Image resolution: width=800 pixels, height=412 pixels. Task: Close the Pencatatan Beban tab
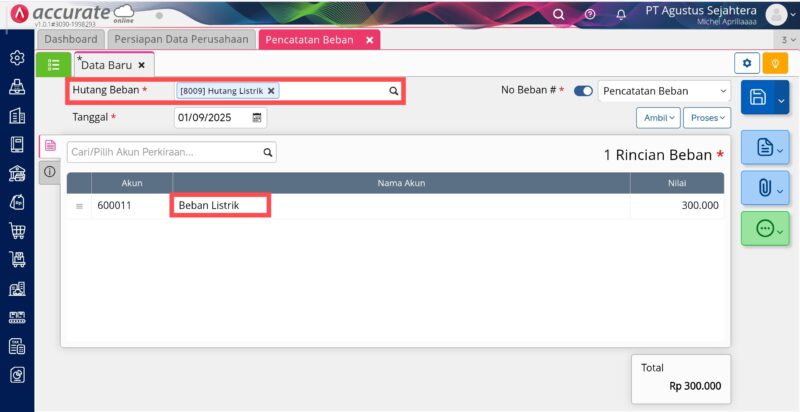click(x=369, y=40)
